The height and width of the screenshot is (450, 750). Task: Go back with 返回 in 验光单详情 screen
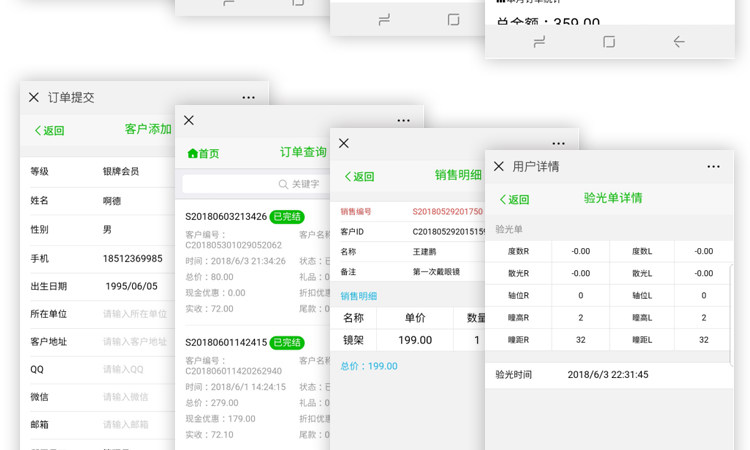(514, 199)
